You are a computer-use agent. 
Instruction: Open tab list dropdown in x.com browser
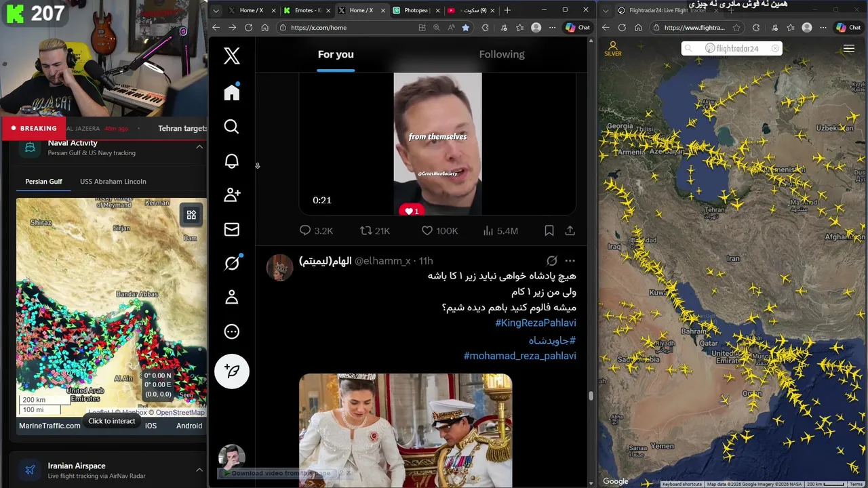point(215,11)
